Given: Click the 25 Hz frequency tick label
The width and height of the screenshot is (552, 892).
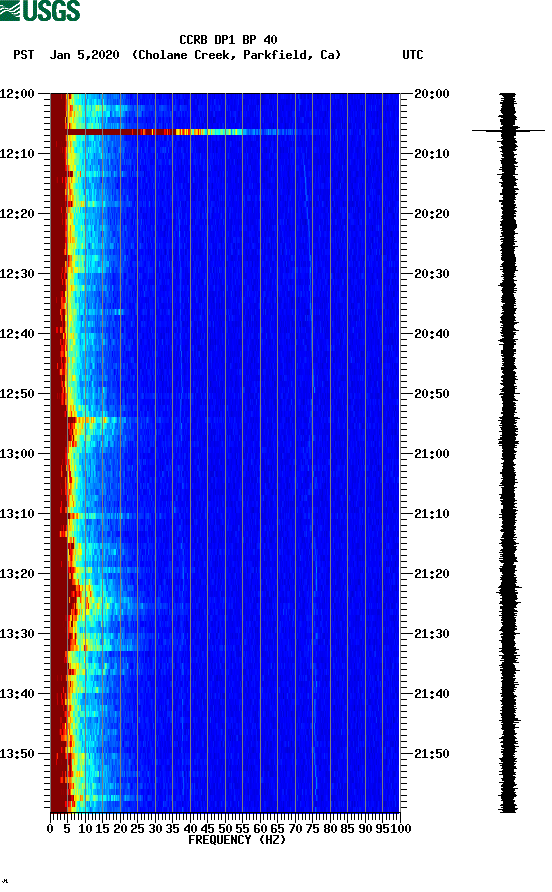Looking at the screenshot, I should point(137,829).
